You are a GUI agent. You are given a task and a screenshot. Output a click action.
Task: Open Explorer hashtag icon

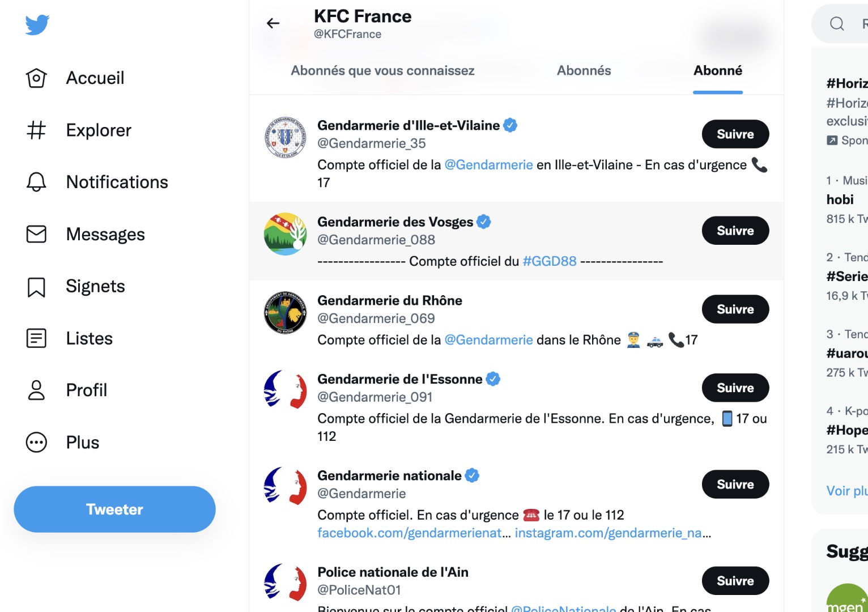36,130
